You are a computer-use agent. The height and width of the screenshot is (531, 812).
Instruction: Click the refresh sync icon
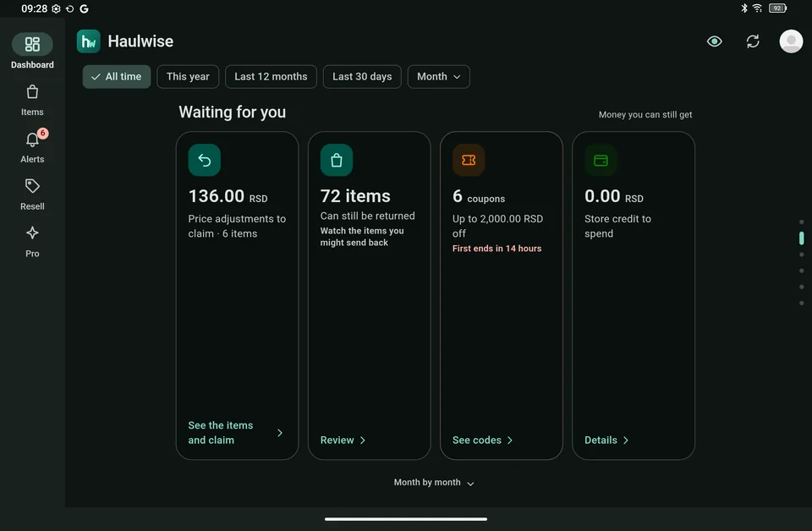point(753,41)
